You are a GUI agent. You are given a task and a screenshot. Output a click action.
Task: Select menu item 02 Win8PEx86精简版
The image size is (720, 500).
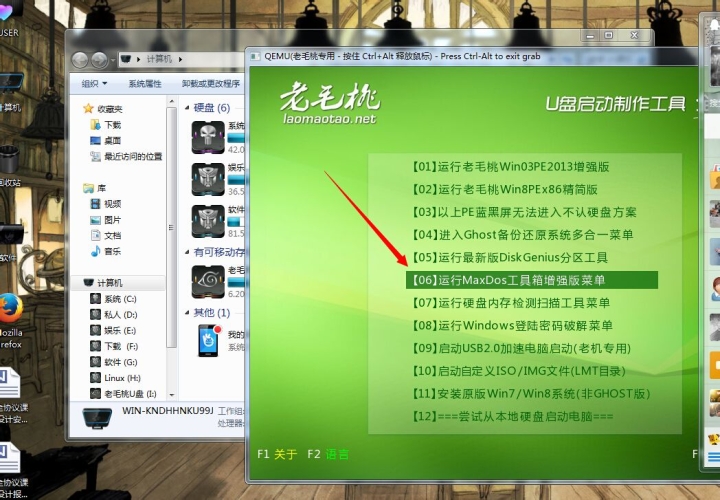(505, 189)
